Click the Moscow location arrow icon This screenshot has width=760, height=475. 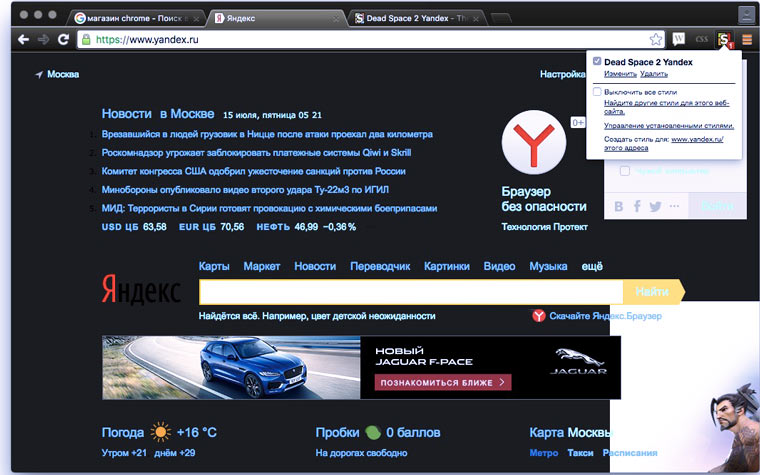coord(39,75)
